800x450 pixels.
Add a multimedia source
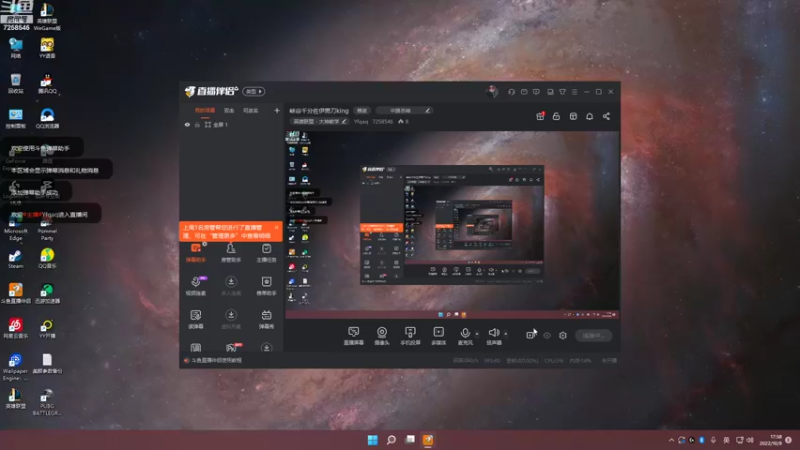point(438,336)
